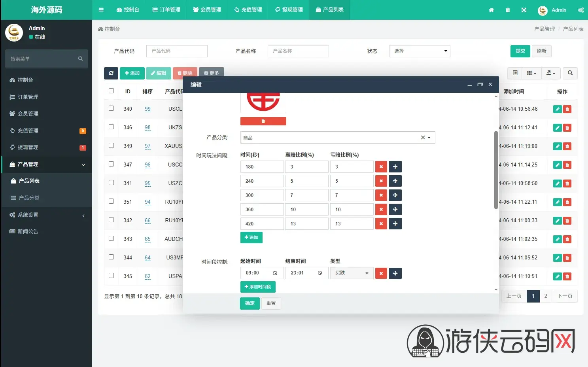Click the 提交 submit filter button

tap(520, 51)
